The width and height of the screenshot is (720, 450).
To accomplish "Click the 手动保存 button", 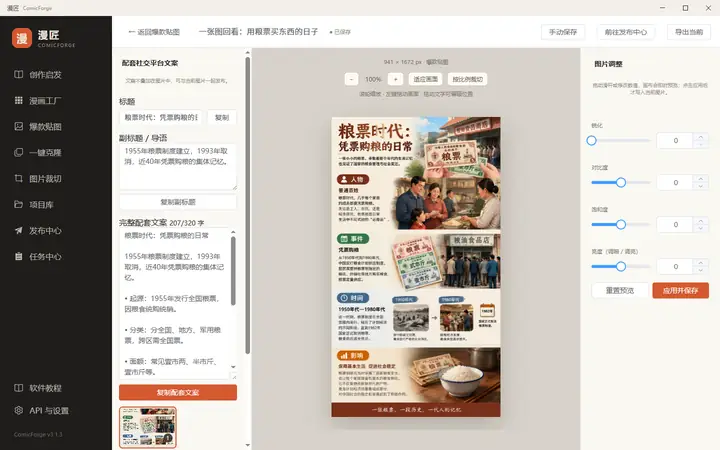I will 563,32.
